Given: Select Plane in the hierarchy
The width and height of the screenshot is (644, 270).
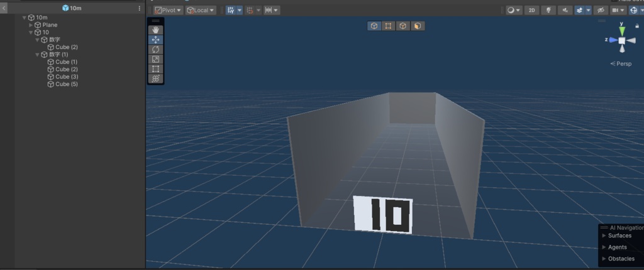Looking at the screenshot, I should (x=50, y=25).
